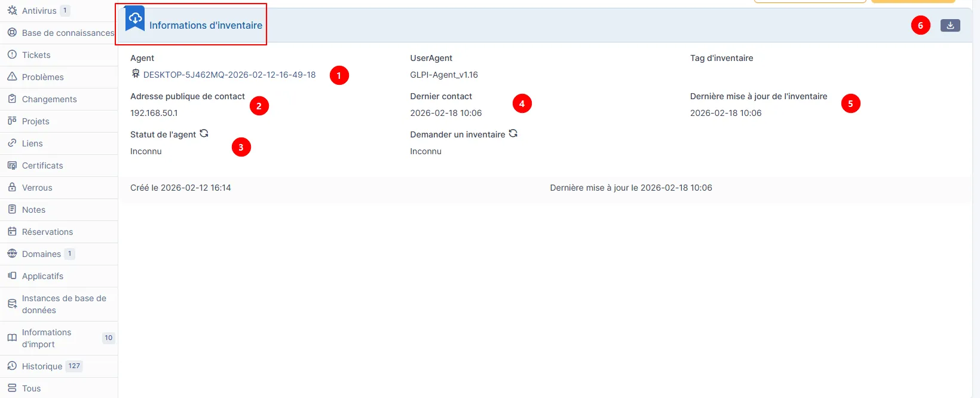Click the Historique clock icon
This screenshot has height=398, width=980.
[x=12, y=366]
